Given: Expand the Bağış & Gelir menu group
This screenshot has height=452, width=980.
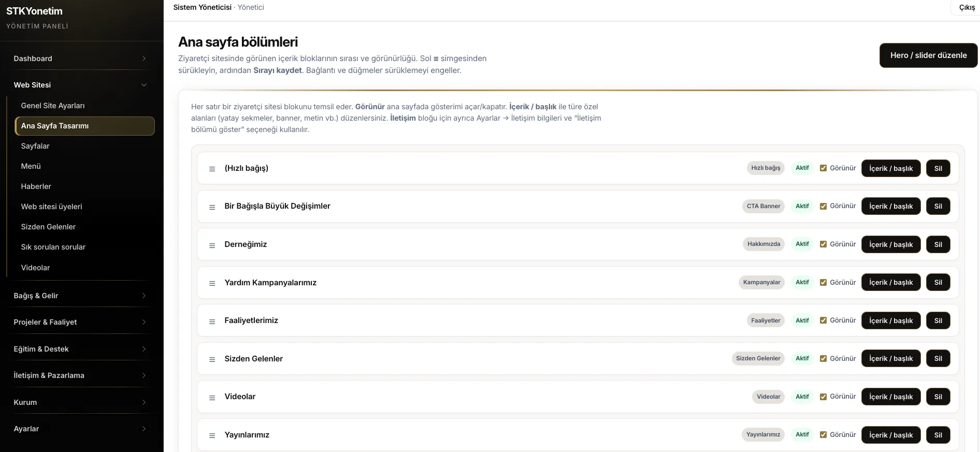Looking at the screenshot, I should coord(80,296).
